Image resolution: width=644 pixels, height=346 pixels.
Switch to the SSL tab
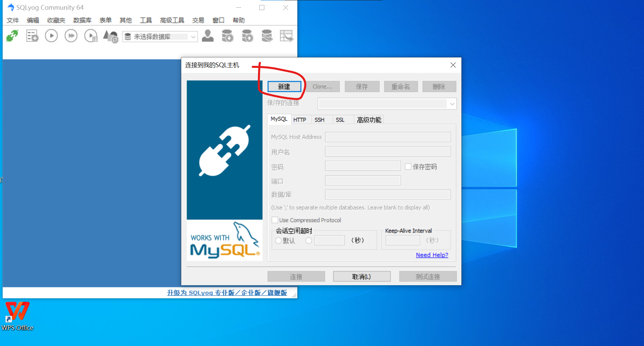click(340, 120)
